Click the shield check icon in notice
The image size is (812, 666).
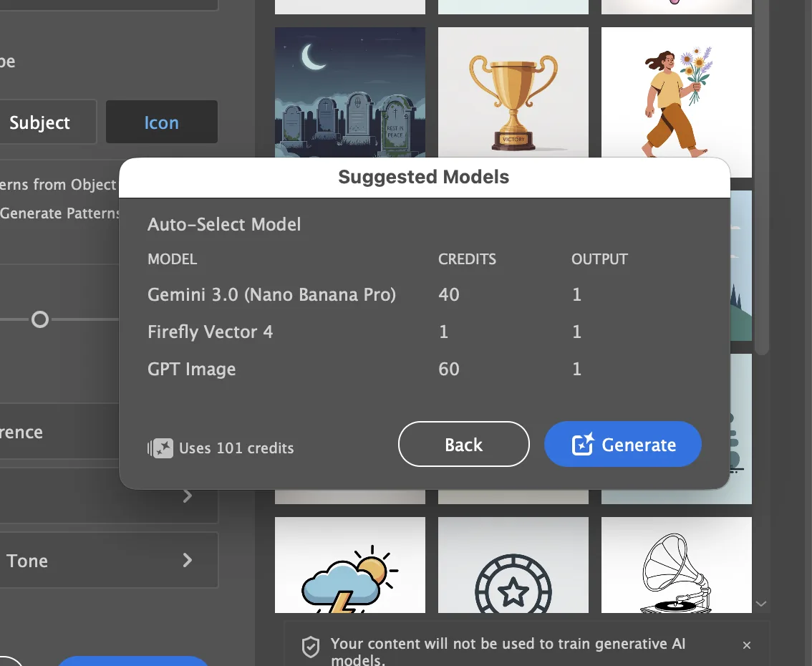(311, 647)
